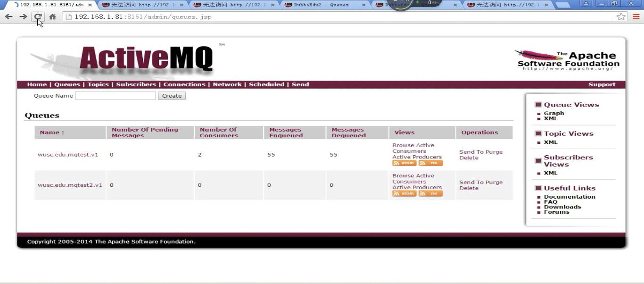Open queue wusc.edu.mqtest2.v1

[x=70, y=185]
